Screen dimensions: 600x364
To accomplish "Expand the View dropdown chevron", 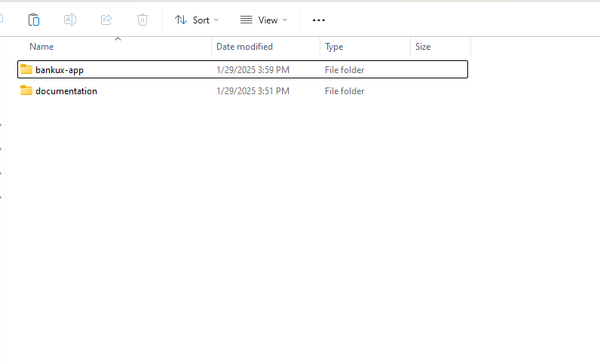I will (x=285, y=20).
